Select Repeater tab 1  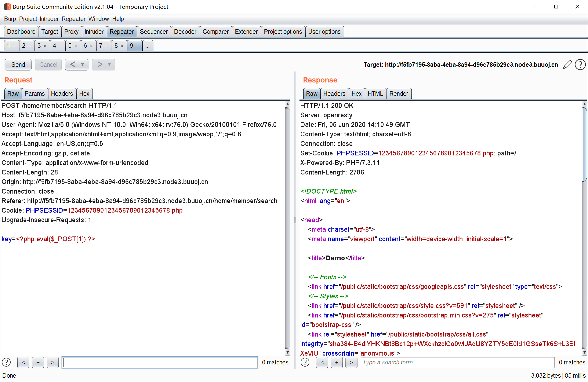9,46
